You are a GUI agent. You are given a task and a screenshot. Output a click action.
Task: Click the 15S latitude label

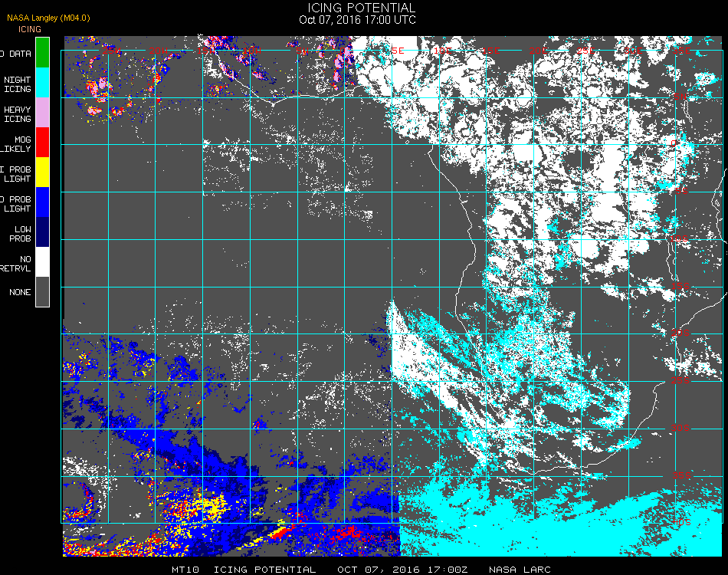[x=680, y=286]
